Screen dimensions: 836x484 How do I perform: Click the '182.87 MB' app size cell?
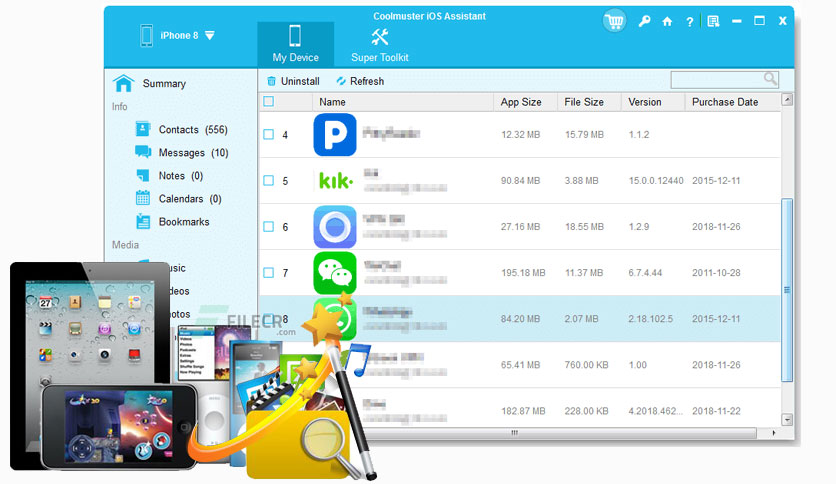click(523, 411)
